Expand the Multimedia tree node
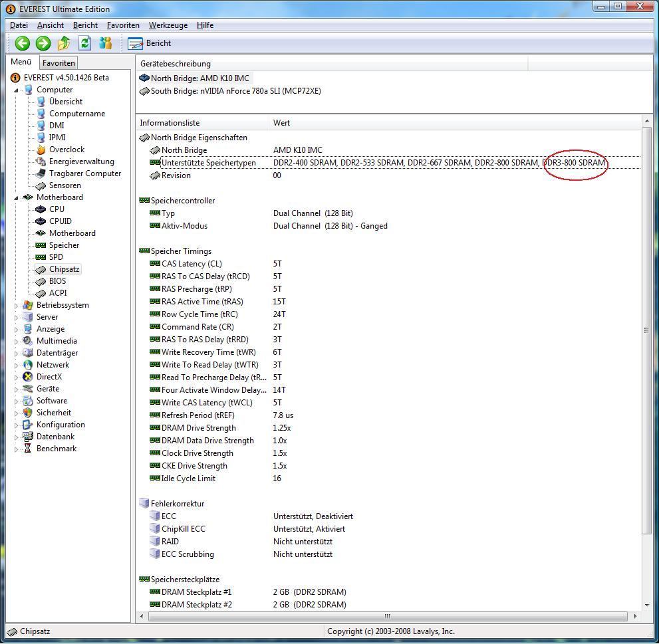This screenshot has width=661, height=644. click(x=16, y=342)
